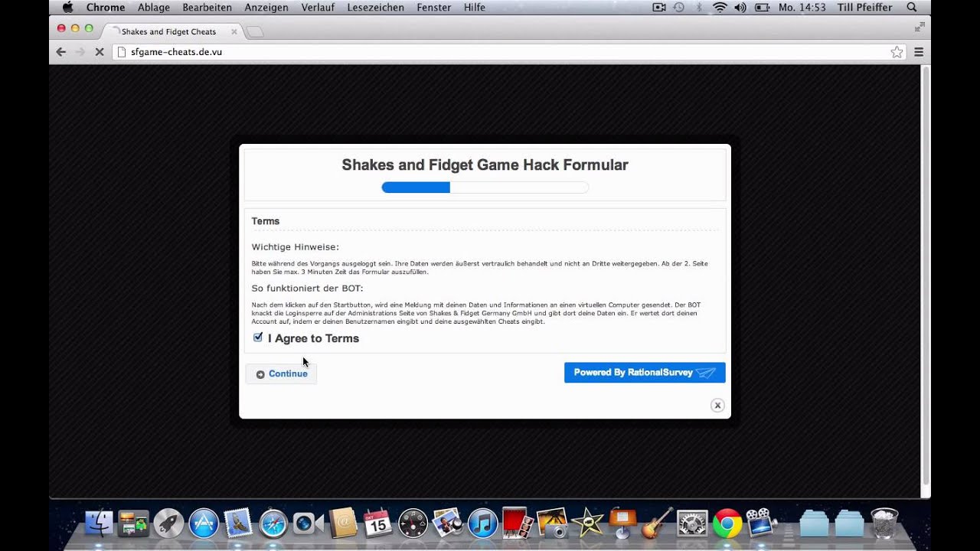Open the Lesezeichen menu
This screenshot has width=980, height=551.
[x=376, y=7]
